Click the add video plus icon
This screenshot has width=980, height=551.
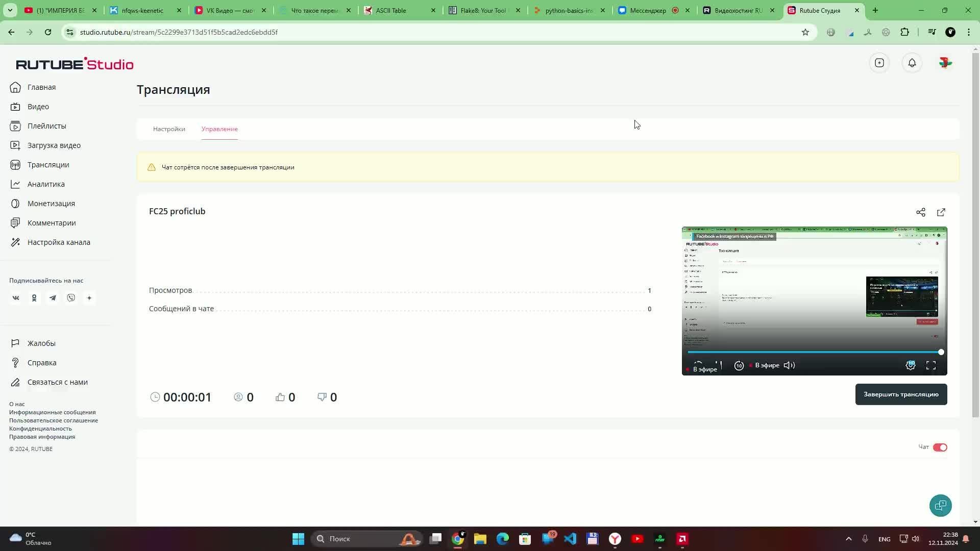tap(879, 63)
